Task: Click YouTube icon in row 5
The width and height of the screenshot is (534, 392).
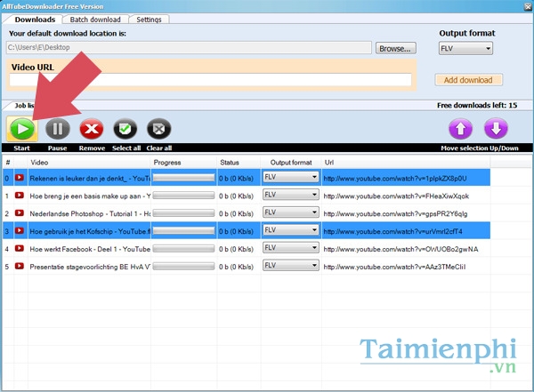Action: [20, 266]
